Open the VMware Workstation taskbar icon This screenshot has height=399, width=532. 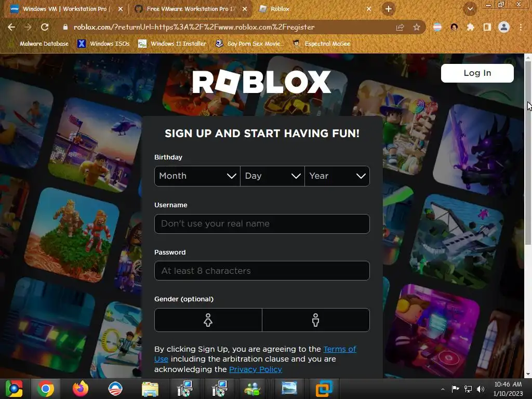pos(324,389)
